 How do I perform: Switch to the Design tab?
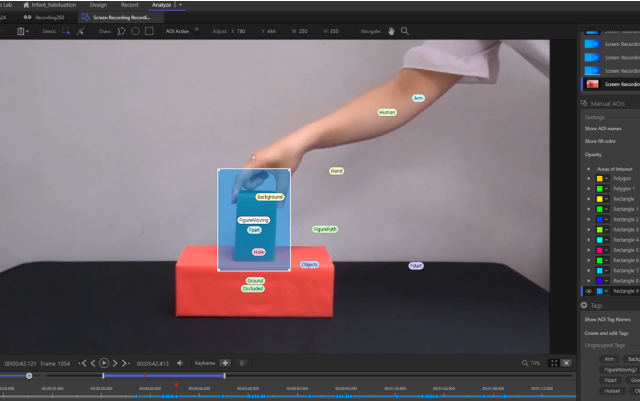98,5
